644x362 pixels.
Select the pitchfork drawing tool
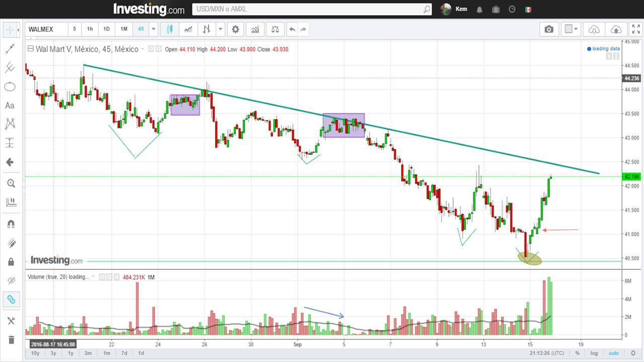[10, 68]
